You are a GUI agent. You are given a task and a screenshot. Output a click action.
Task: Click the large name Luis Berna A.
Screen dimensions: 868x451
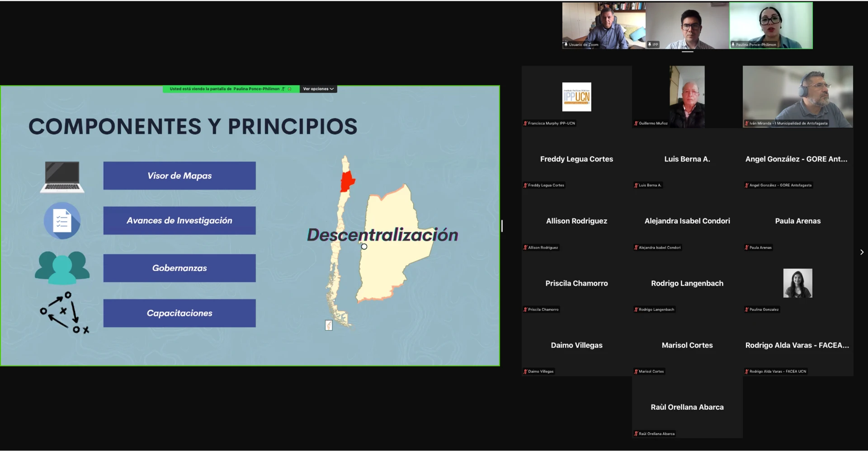click(x=687, y=159)
